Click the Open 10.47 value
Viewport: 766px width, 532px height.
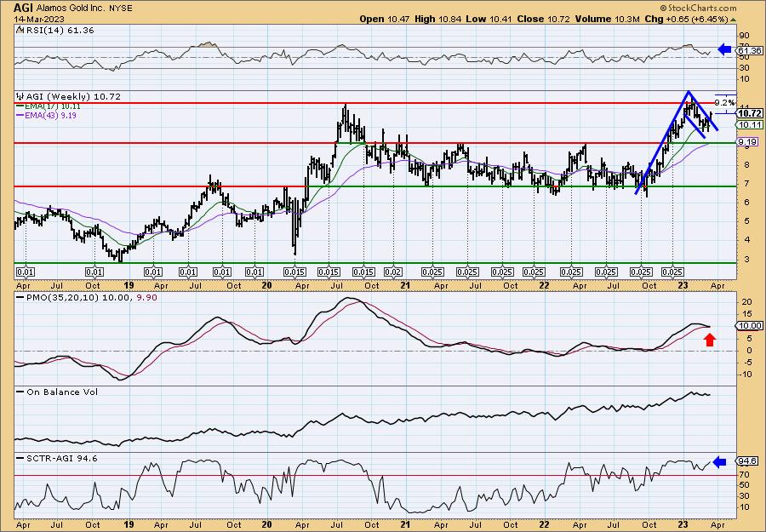(x=386, y=19)
